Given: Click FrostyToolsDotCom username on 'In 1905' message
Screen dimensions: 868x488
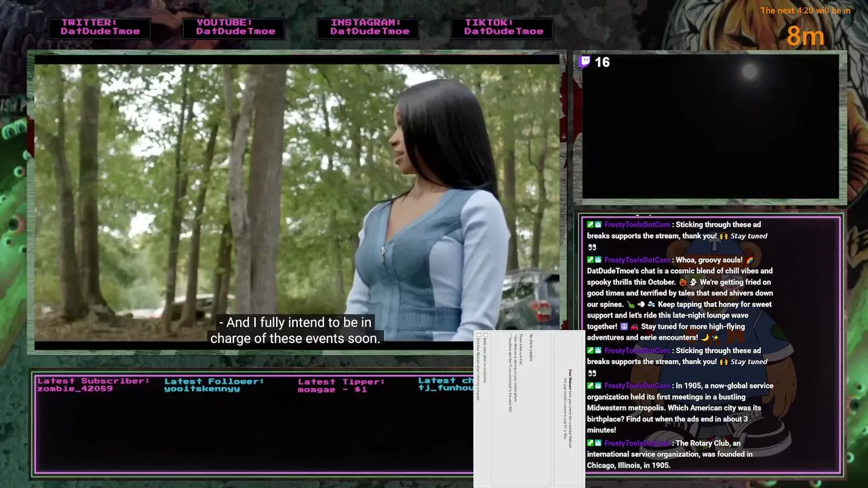Looking at the screenshot, I should click(x=637, y=386).
